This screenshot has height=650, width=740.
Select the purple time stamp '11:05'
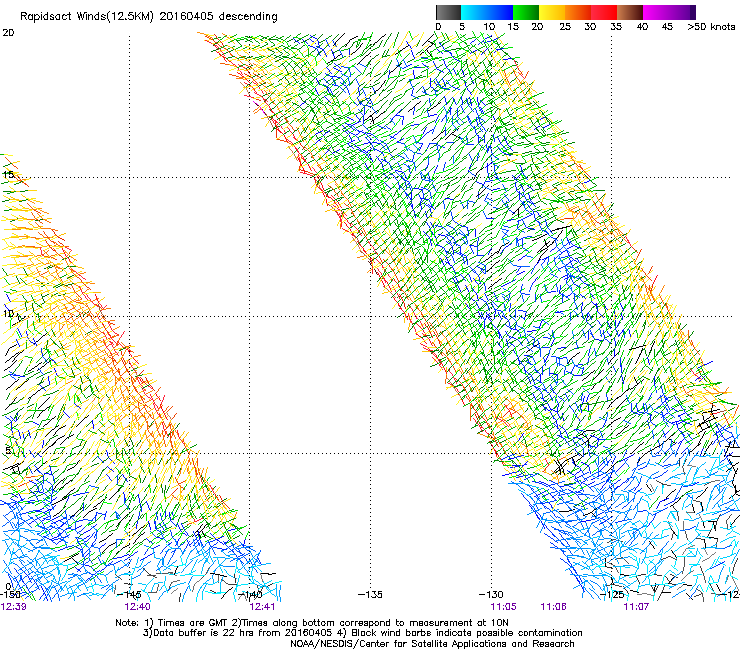503,607
